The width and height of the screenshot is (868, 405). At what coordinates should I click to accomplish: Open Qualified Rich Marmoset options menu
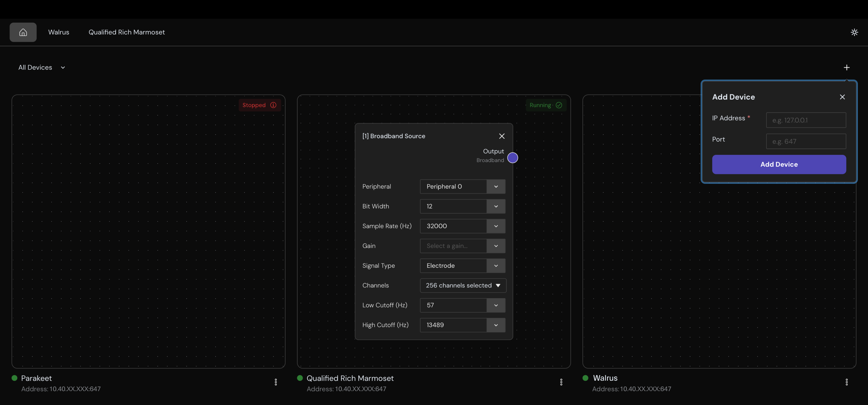tap(561, 382)
